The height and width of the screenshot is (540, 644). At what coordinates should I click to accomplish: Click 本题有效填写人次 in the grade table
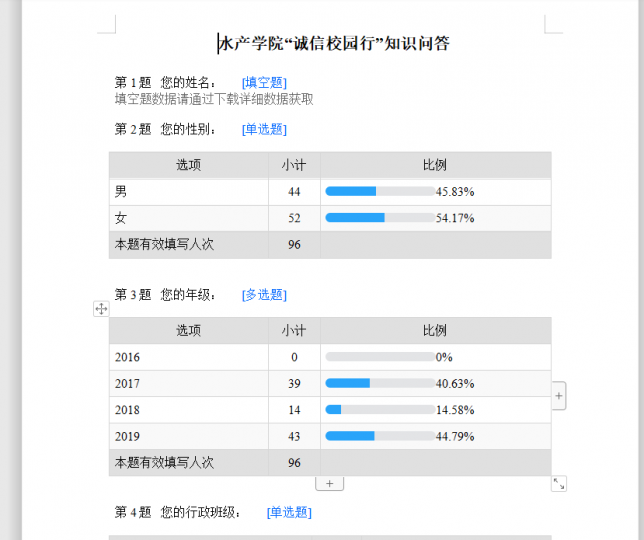point(164,463)
